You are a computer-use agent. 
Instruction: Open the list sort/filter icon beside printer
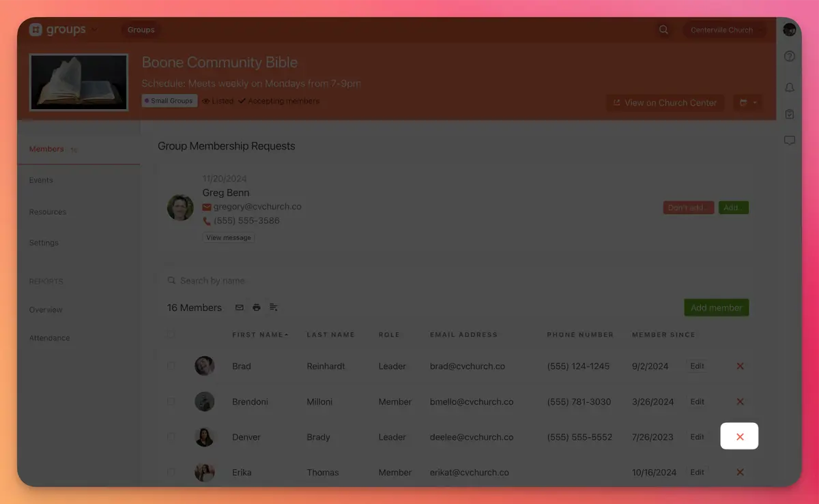click(x=274, y=308)
